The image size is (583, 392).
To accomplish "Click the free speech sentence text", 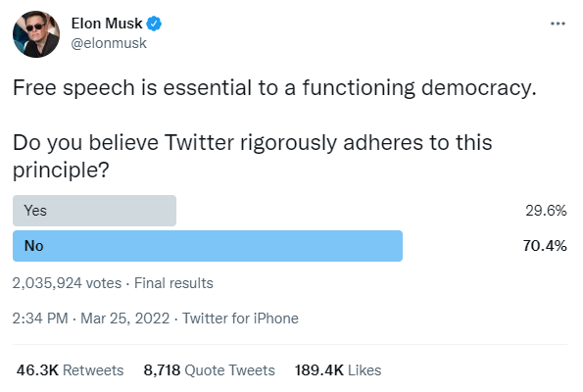I will 274,88.
